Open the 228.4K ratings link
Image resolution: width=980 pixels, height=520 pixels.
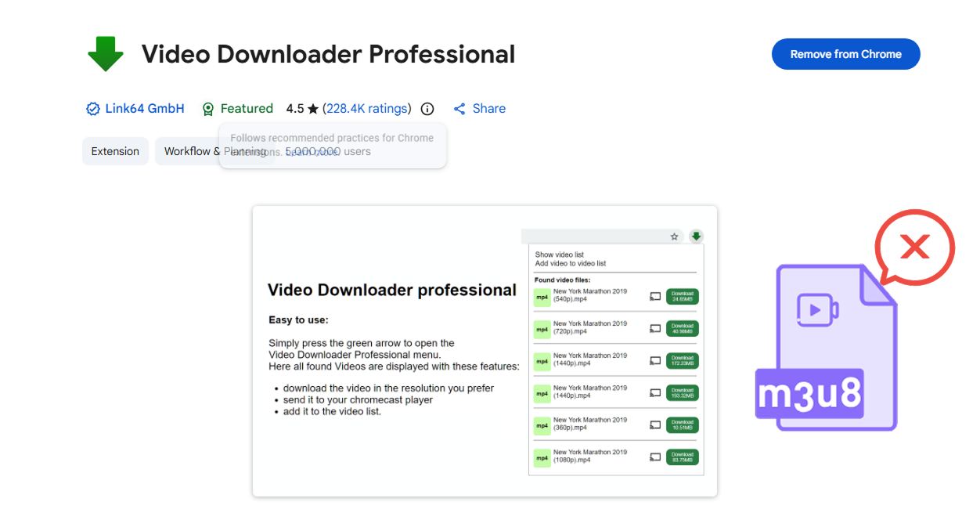click(366, 109)
